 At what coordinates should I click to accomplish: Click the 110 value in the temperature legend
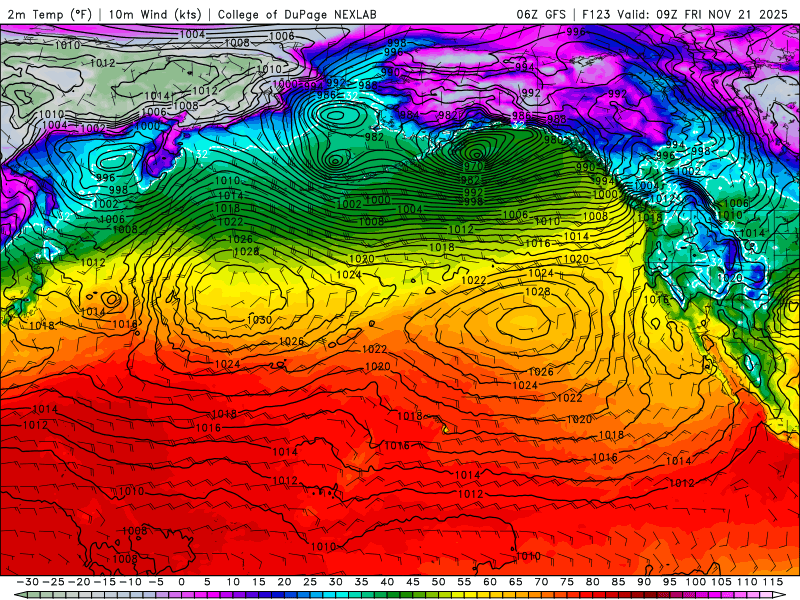[x=747, y=582]
